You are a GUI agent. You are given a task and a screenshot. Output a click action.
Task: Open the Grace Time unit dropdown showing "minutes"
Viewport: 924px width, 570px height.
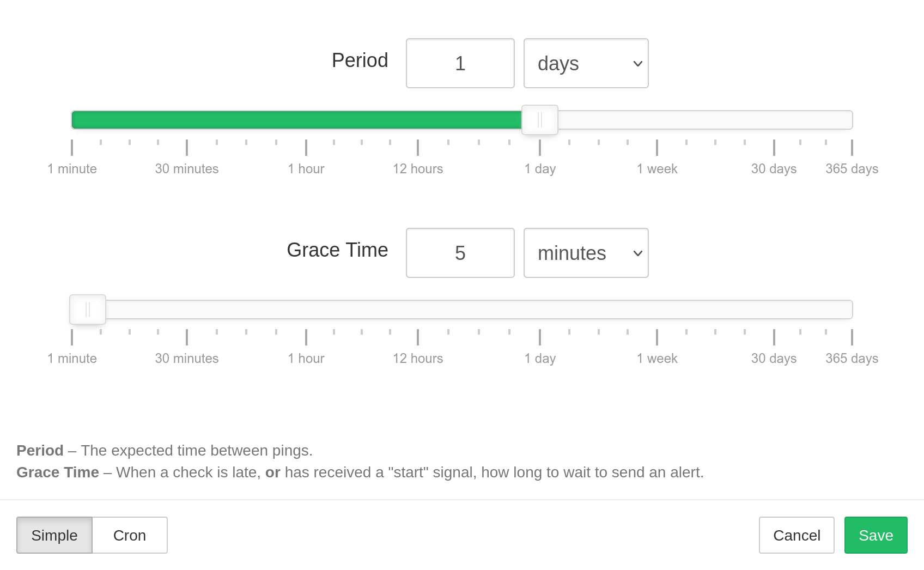click(x=586, y=253)
